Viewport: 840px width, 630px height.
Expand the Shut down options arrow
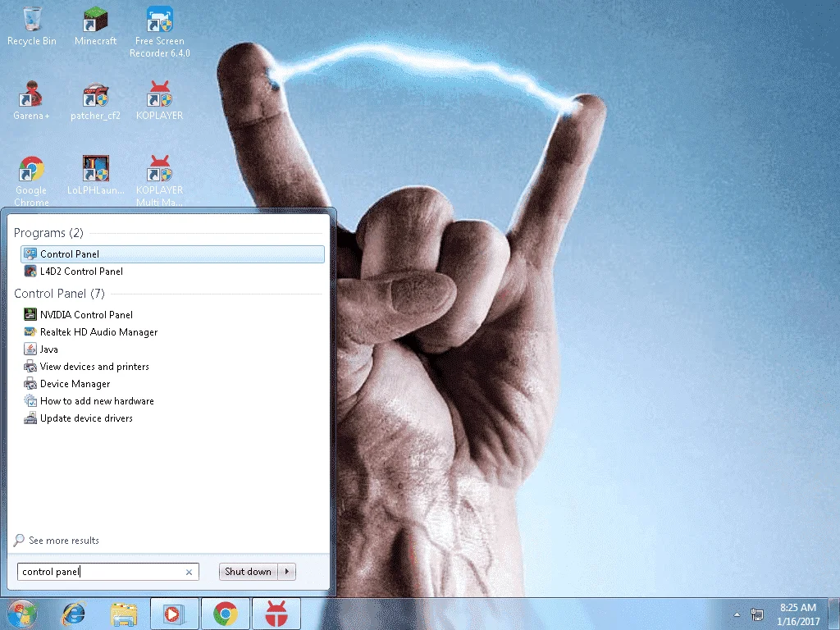click(x=287, y=572)
